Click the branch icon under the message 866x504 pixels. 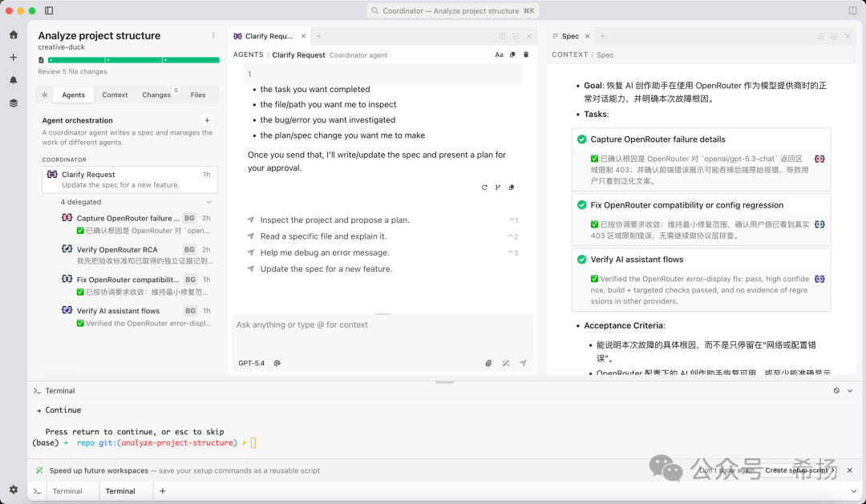[498, 187]
